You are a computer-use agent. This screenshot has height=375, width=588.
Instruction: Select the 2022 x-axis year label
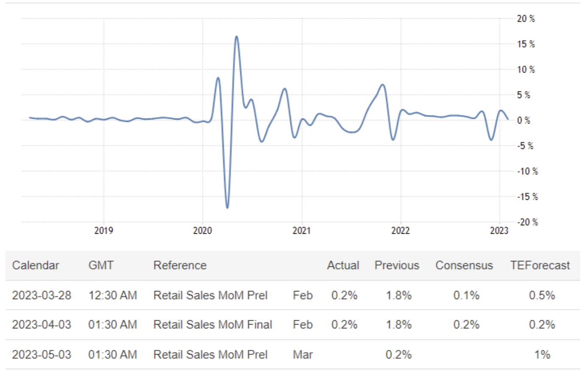(400, 231)
